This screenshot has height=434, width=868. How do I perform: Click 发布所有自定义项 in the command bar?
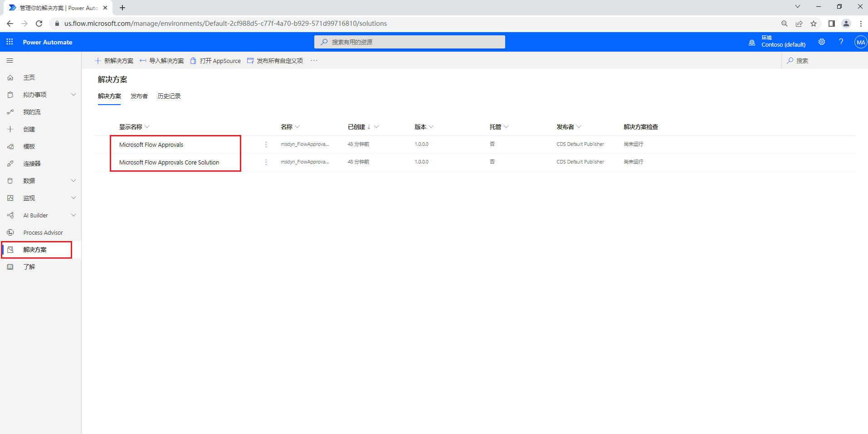pos(275,61)
